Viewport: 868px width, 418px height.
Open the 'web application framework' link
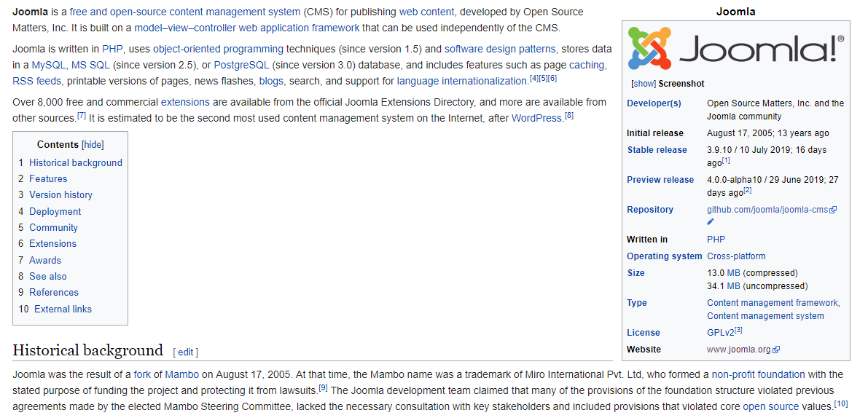pyautogui.click(x=299, y=28)
